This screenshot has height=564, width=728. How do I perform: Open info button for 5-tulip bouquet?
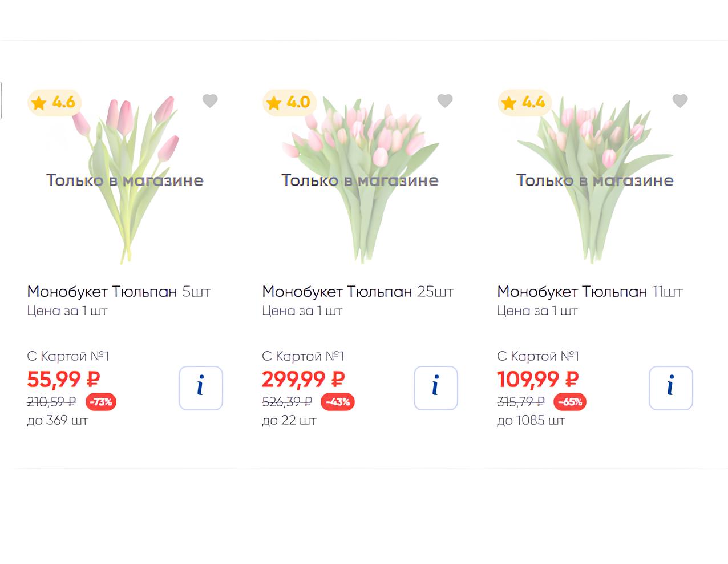(x=201, y=388)
